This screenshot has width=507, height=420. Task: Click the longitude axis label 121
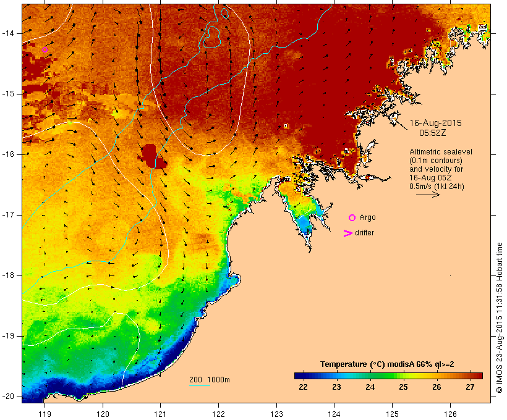coord(160,414)
